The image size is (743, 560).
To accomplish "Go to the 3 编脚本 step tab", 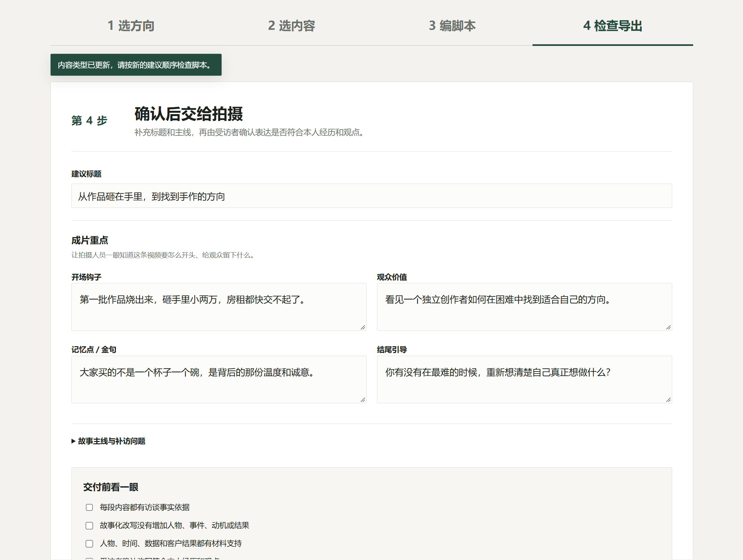I will (452, 26).
